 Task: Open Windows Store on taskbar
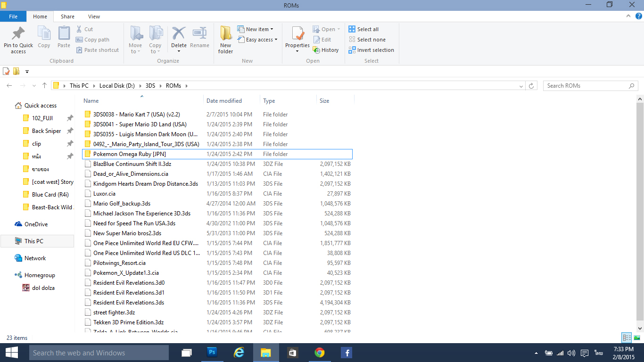pos(293,353)
